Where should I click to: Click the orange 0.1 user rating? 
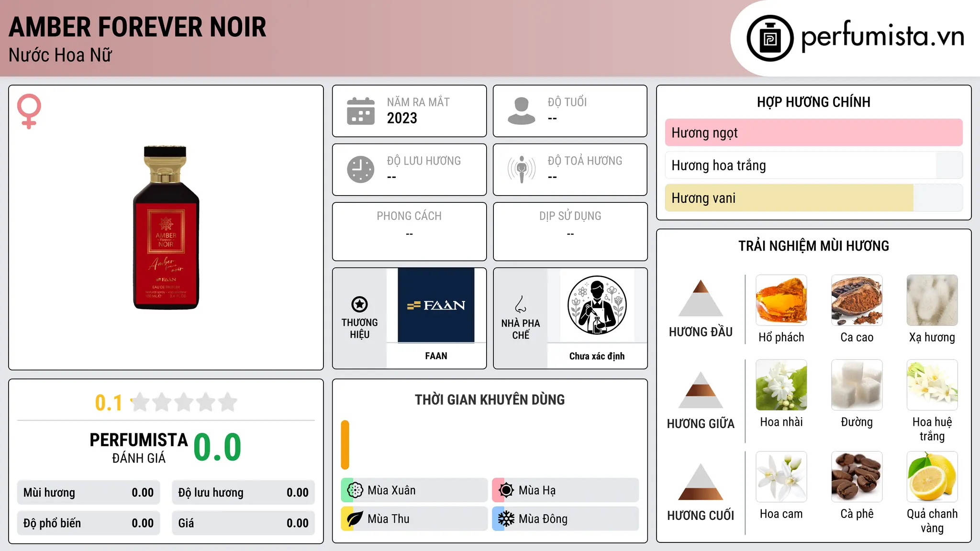(109, 403)
